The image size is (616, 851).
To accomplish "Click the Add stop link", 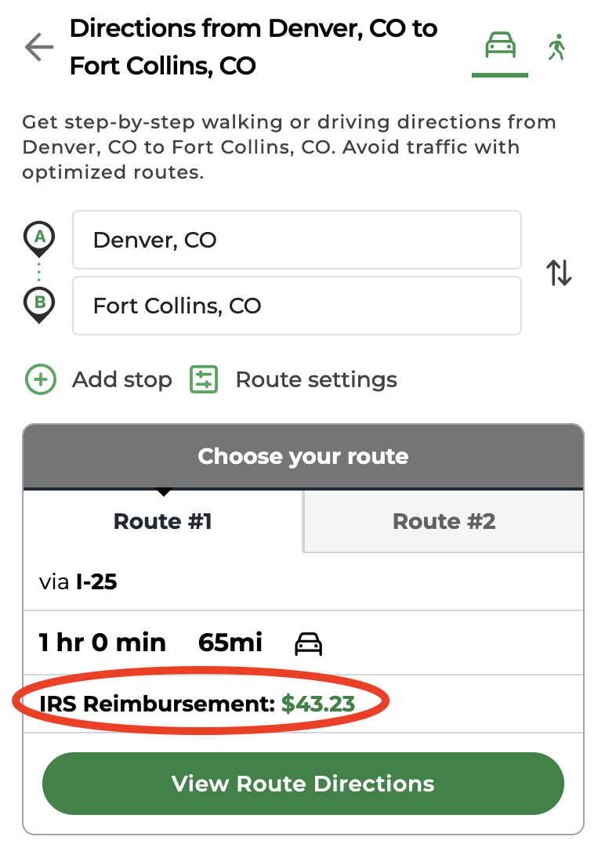I will point(121,380).
